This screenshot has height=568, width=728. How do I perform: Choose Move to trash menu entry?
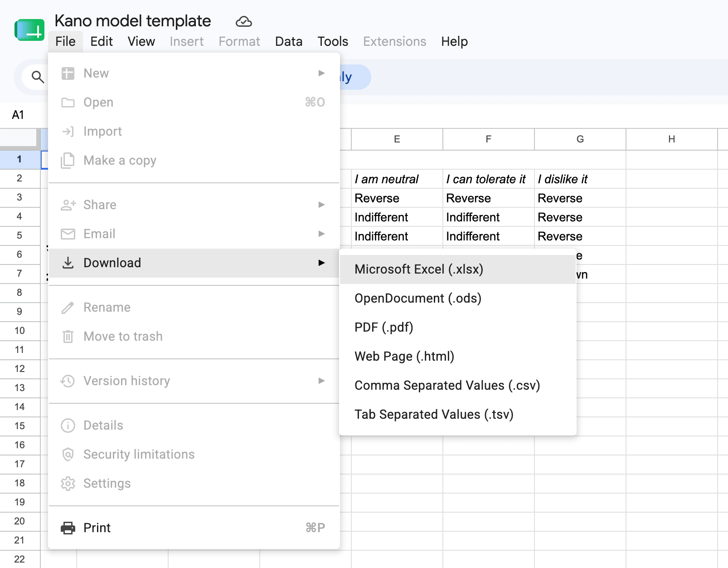(x=194, y=337)
